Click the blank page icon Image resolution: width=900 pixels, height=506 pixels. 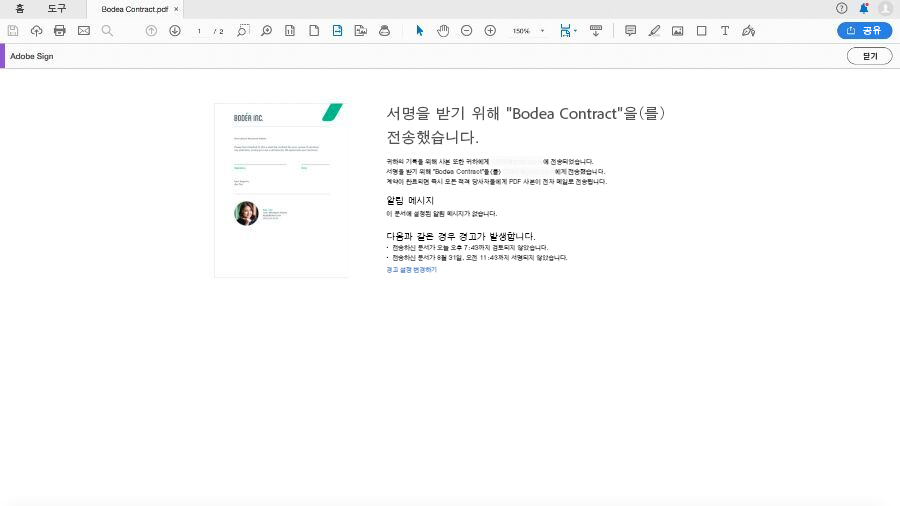[x=314, y=31]
